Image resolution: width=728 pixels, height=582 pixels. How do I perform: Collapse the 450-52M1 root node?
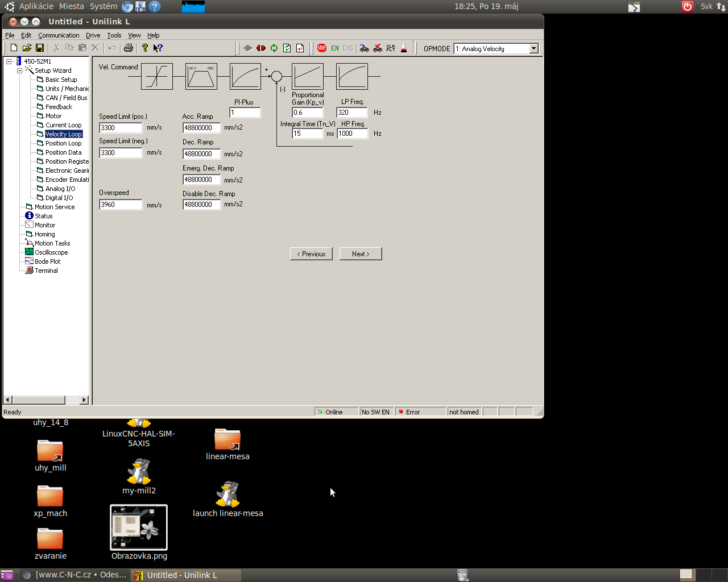pyautogui.click(x=9, y=61)
